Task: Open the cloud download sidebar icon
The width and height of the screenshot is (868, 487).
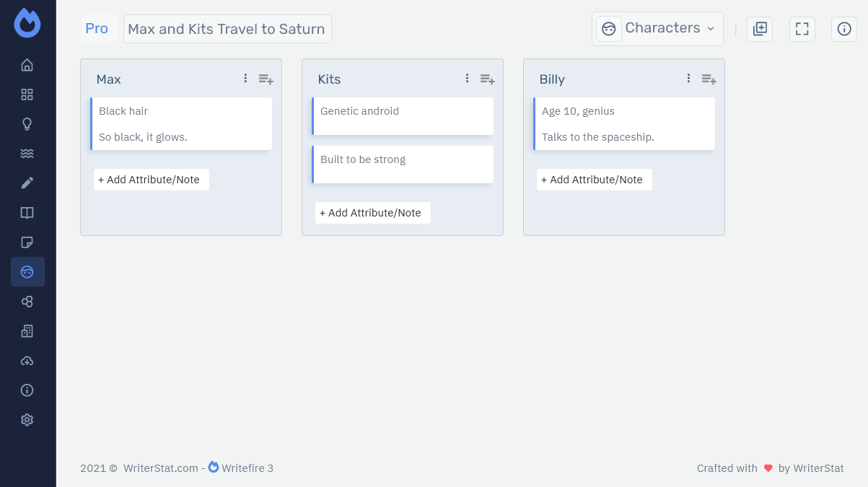Action: click(x=27, y=361)
